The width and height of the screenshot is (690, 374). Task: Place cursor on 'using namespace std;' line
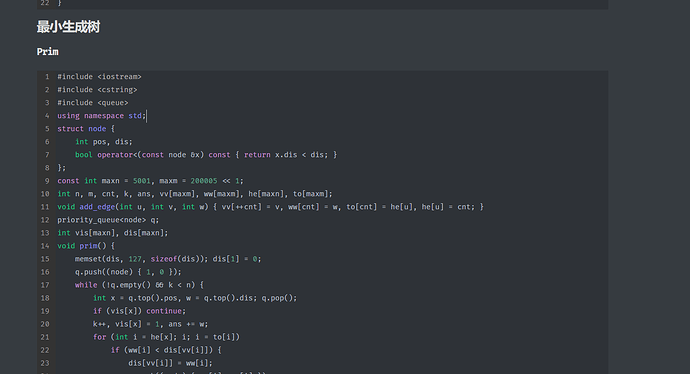102,116
